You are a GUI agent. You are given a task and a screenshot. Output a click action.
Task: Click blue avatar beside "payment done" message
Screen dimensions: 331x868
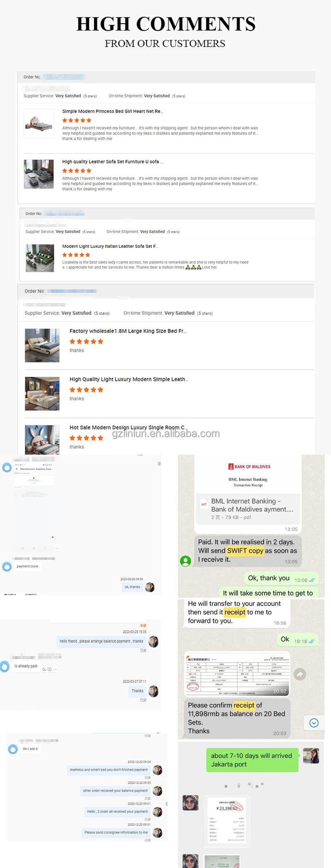tap(7, 567)
